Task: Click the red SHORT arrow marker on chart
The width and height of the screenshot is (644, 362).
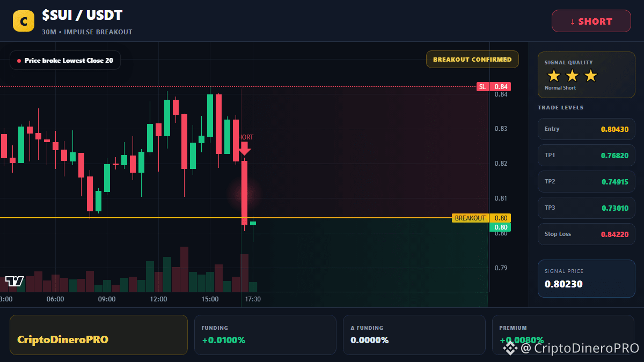Action: click(245, 149)
